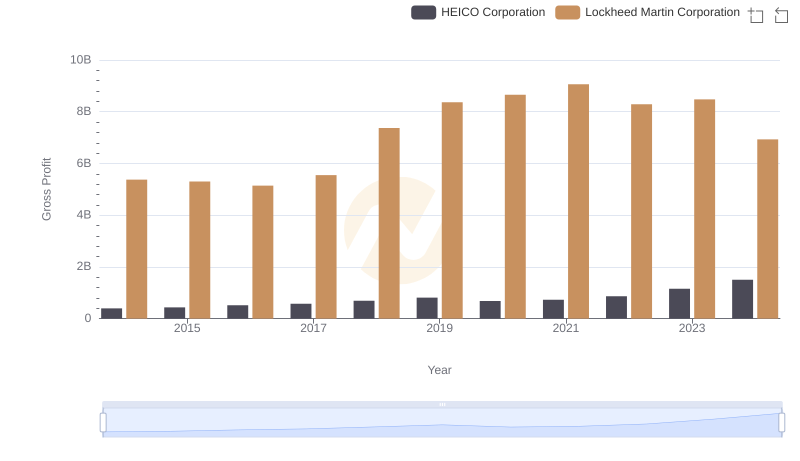Select the right data zoom slider handle
The width and height of the screenshot is (800, 461).
781,423
